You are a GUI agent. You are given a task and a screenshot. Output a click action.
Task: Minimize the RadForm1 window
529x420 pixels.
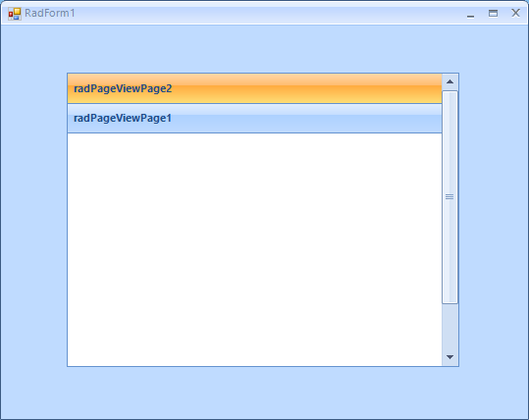point(471,14)
